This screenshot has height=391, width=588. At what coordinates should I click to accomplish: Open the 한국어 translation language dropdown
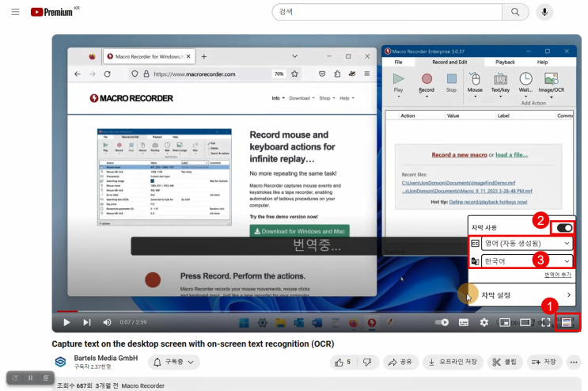[x=527, y=261]
